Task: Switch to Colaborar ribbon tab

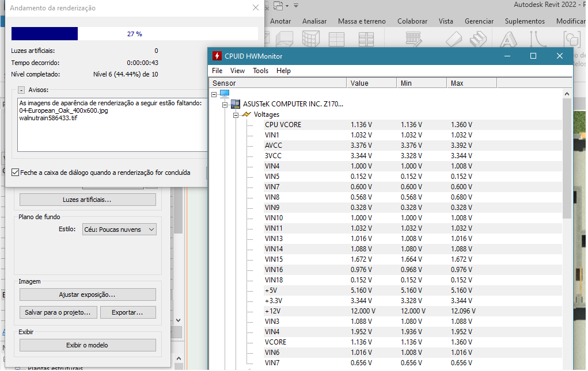Action: click(412, 21)
